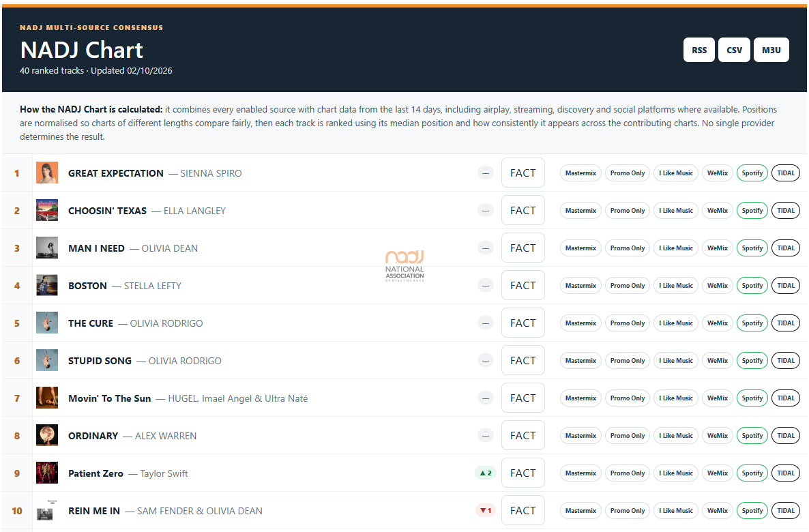Select the Man I Need album art

pyautogui.click(x=47, y=248)
